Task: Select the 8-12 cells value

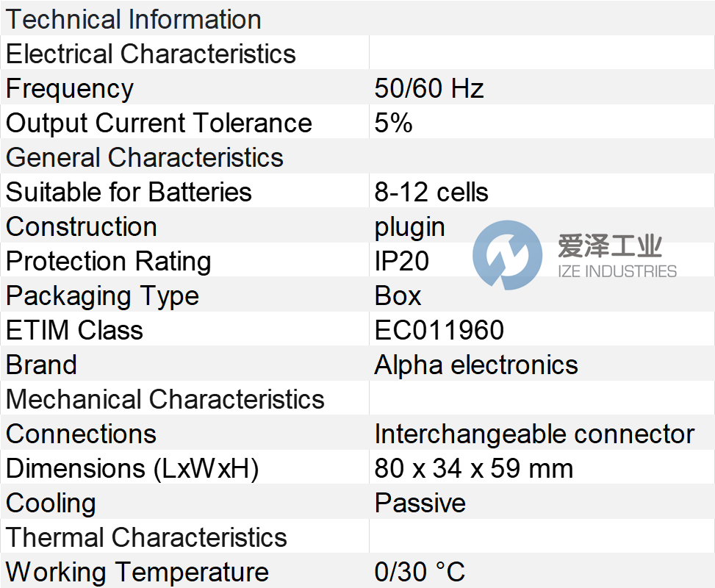Action: 431,192
